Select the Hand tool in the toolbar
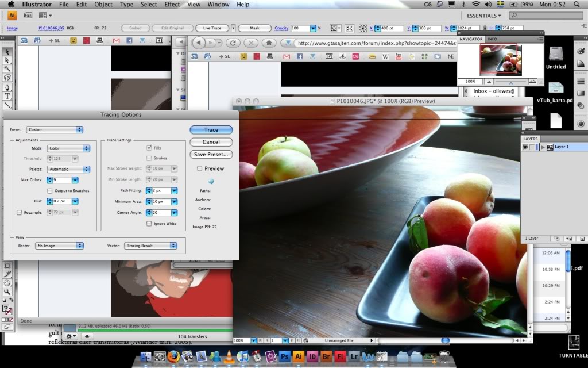 click(x=7, y=281)
